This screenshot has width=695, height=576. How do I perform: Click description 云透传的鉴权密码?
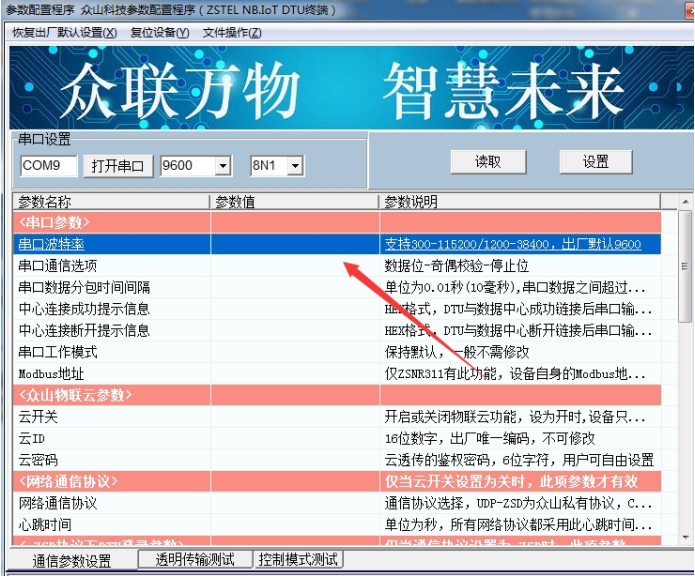519,460
